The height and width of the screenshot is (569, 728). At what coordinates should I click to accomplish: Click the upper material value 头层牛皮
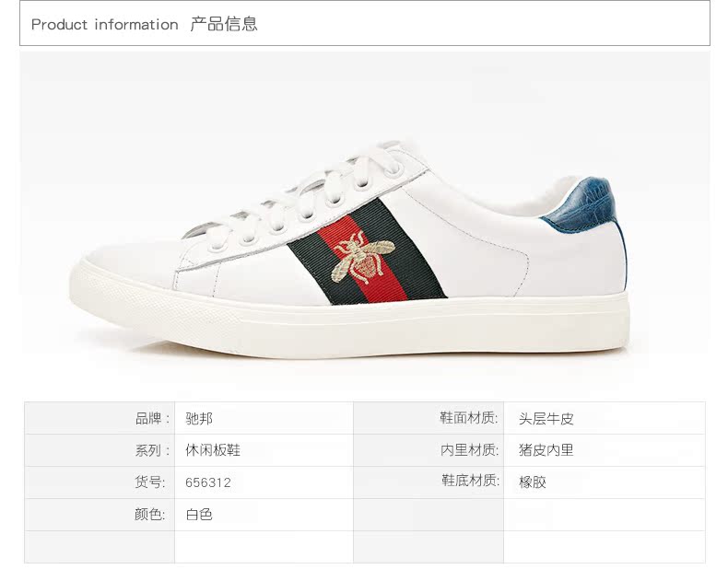coord(546,419)
